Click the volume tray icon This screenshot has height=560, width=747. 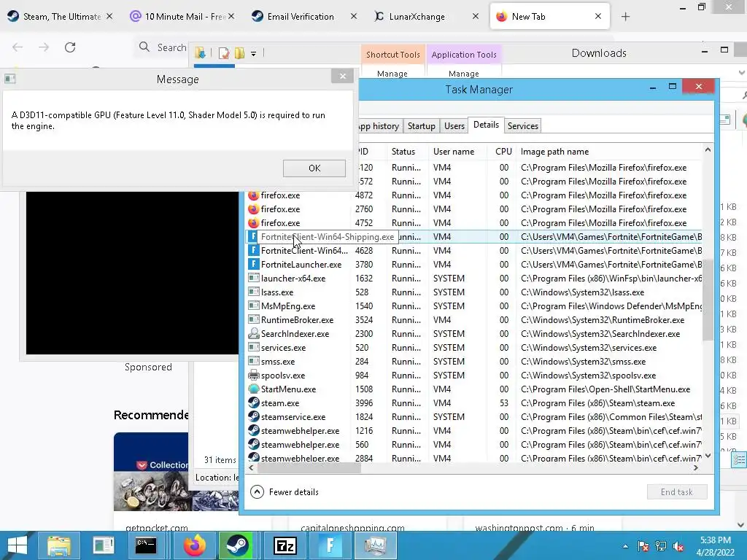pyautogui.click(x=678, y=546)
